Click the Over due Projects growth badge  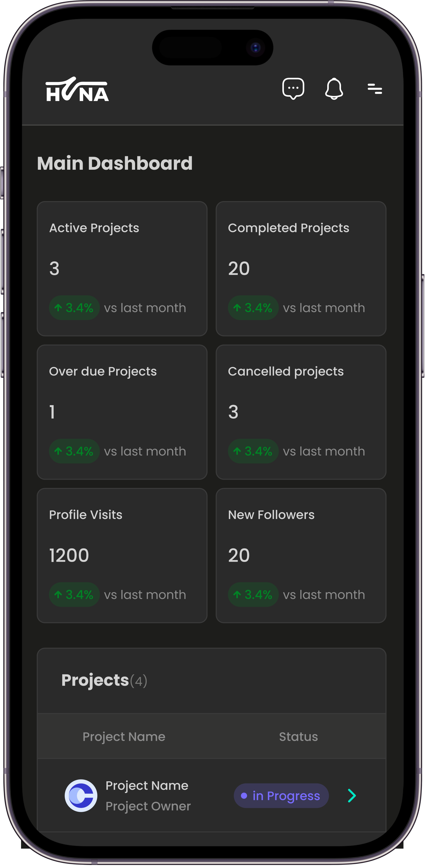(x=75, y=451)
